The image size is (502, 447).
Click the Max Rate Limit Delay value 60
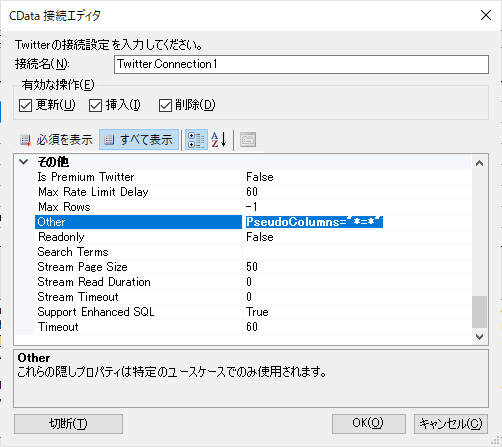point(357,192)
